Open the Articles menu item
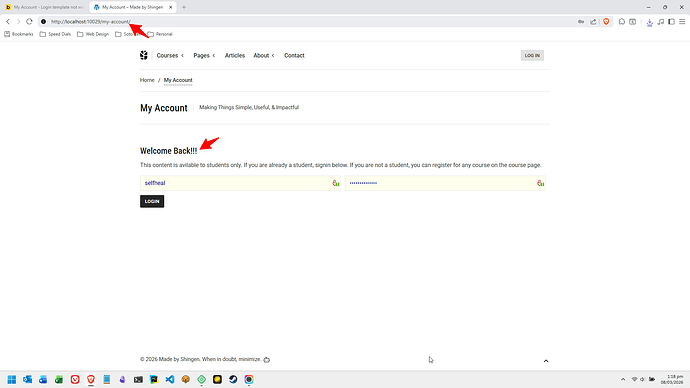Viewport: 690px width, 388px height. 235,55
